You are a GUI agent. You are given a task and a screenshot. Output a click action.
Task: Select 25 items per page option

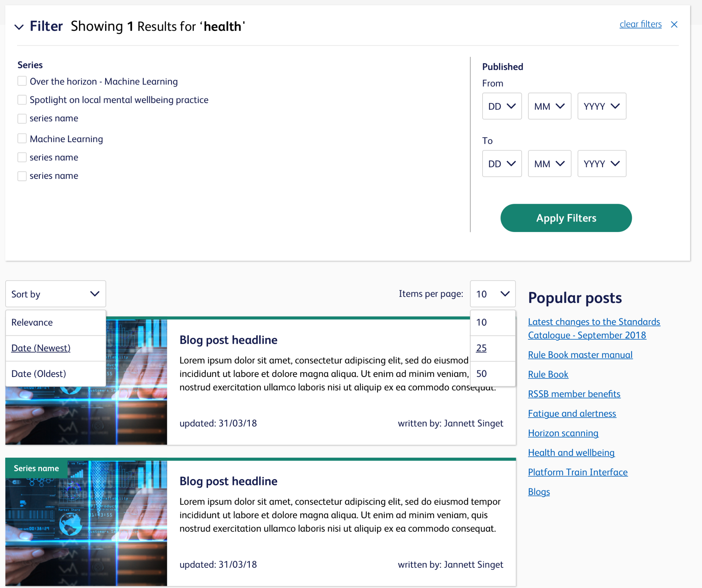481,348
